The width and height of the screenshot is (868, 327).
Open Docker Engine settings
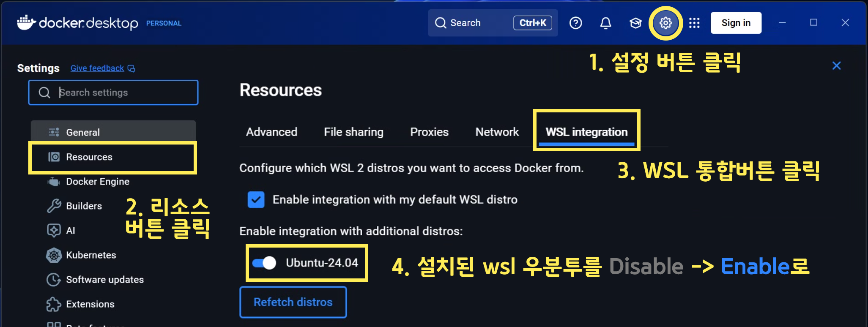[113, 182]
